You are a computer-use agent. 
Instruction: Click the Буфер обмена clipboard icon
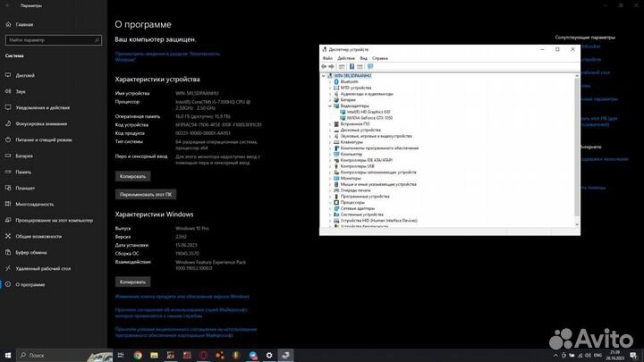tap(8, 252)
